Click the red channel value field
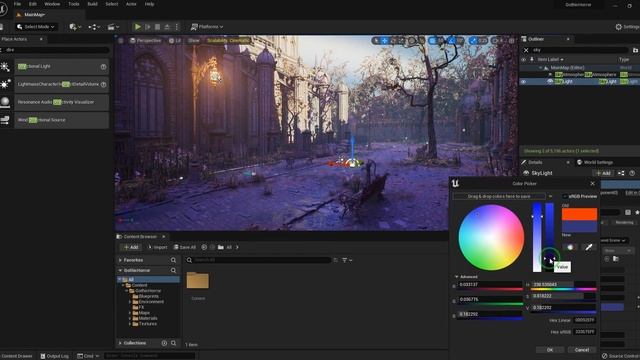The image size is (640, 360). (x=490, y=284)
